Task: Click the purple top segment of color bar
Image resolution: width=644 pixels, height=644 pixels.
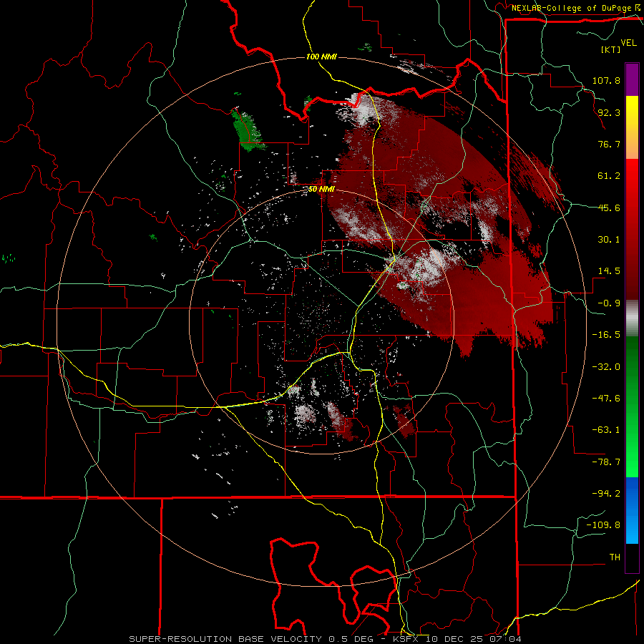Action: 632,79
